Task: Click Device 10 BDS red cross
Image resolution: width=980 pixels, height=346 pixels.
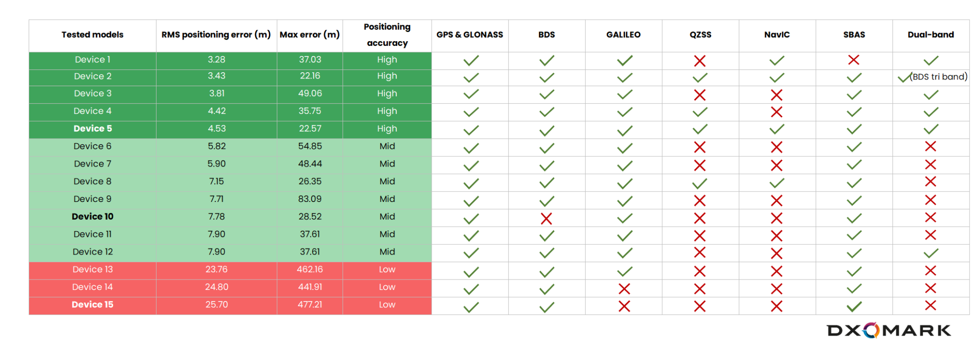Action: (546, 219)
